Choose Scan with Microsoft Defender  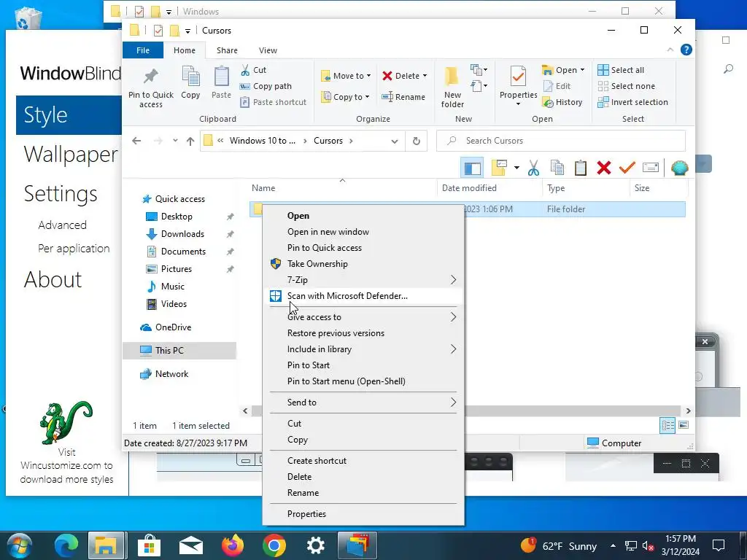(363, 296)
